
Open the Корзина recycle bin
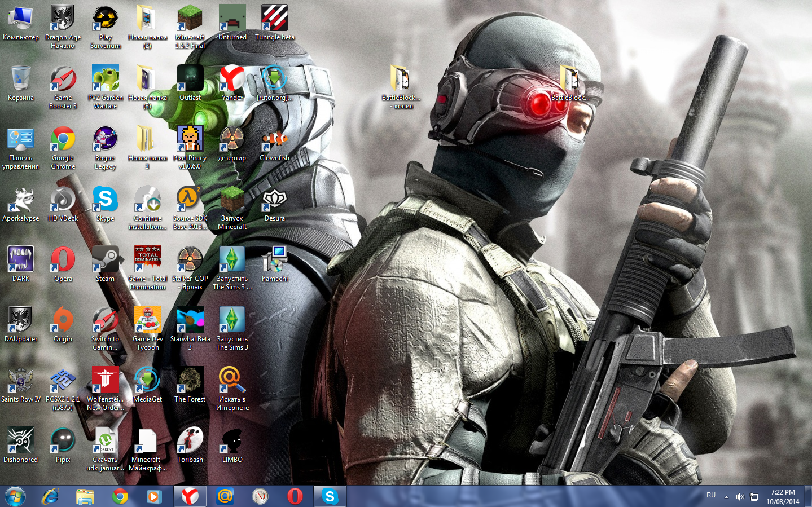coord(21,83)
